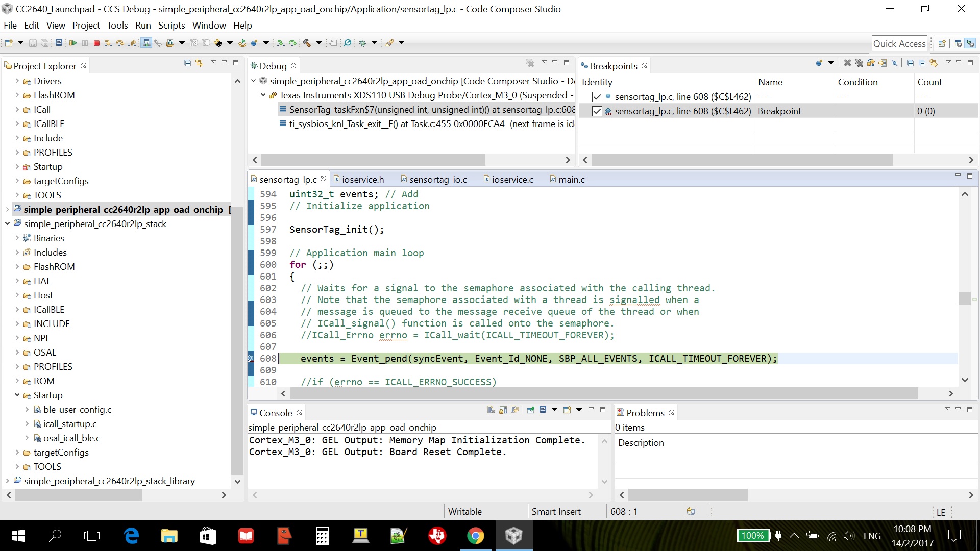Toggle breakpoint marker at line 608
The width and height of the screenshot is (980, 551).
pyautogui.click(x=251, y=359)
